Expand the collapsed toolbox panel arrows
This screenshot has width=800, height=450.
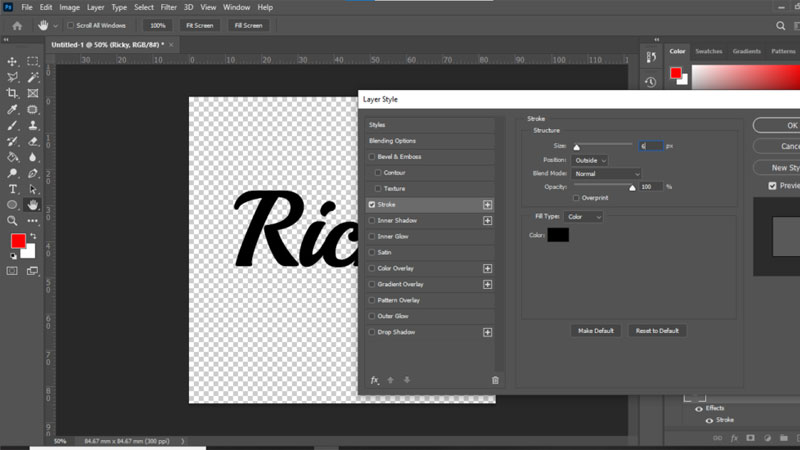(6, 39)
